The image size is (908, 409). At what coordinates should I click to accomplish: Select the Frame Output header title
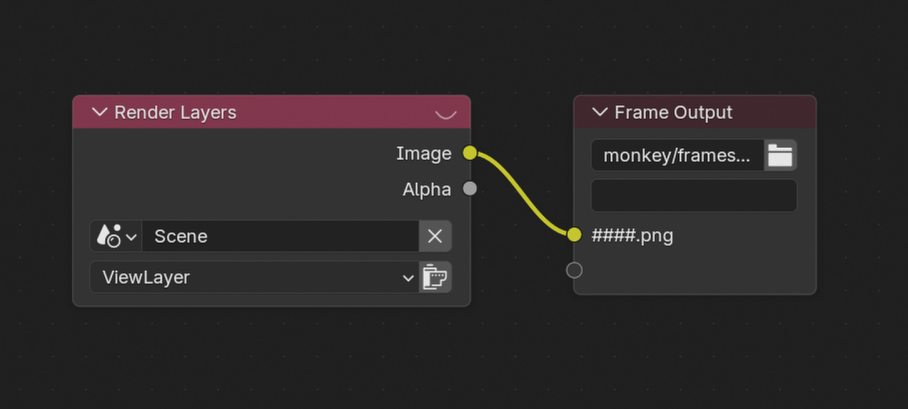(x=673, y=112)
